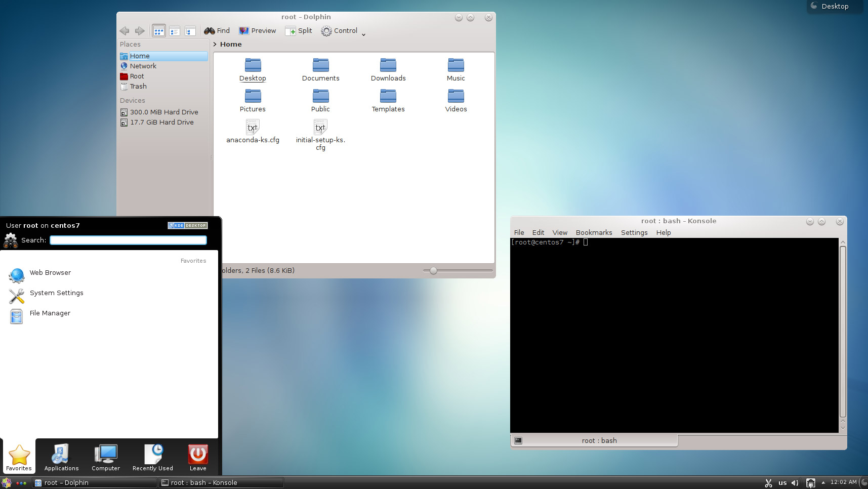Open the Bookmarks menu in Konsole
Viewport: 868px width, 489px height.
(594, 232)
